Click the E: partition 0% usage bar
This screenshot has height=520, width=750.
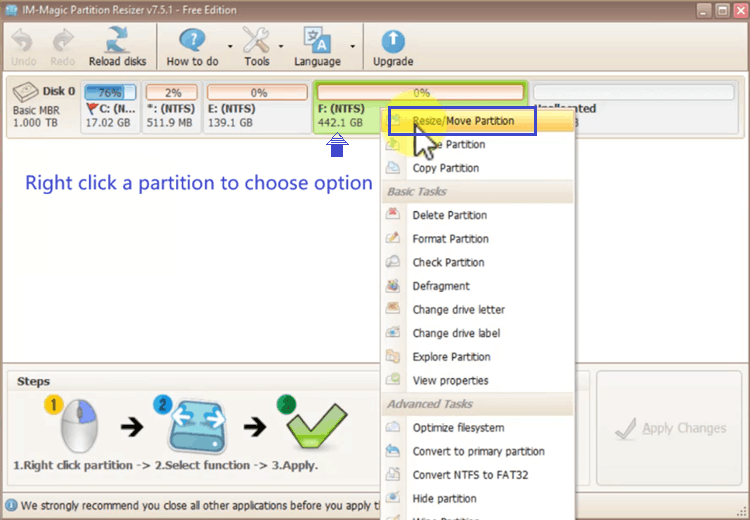click(257, 92)
